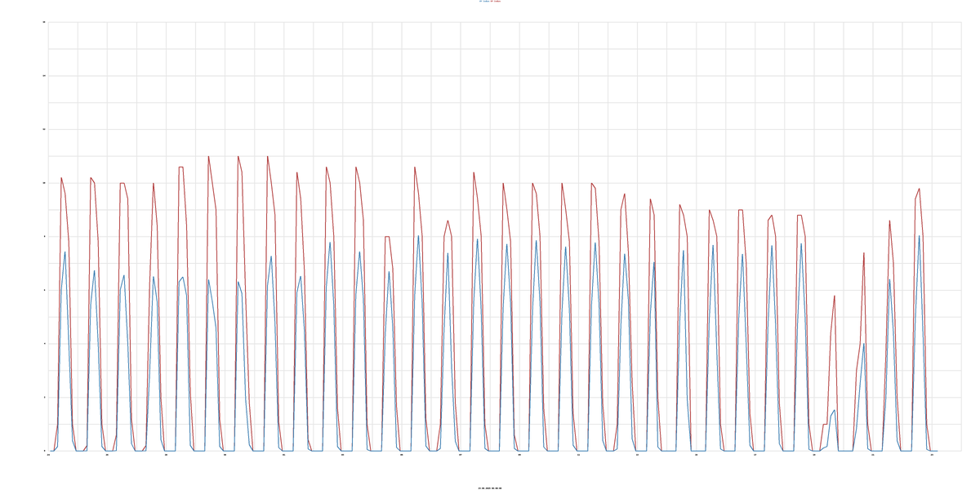Click the blue series legend entry above chart
This screenshot has height=490, width=980.
(484, 1)
